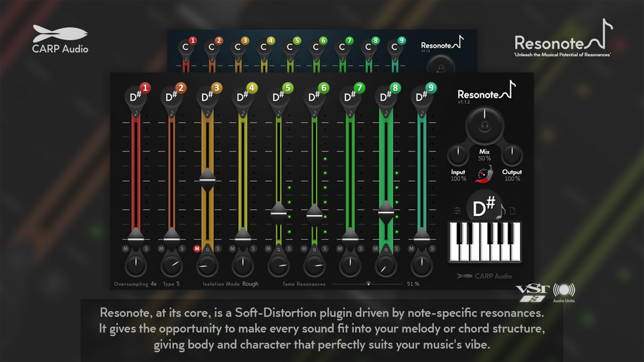Solo band 1 using its S button
Screen dimensions: 644x362
pyautogui.click(x=146, y=249)
